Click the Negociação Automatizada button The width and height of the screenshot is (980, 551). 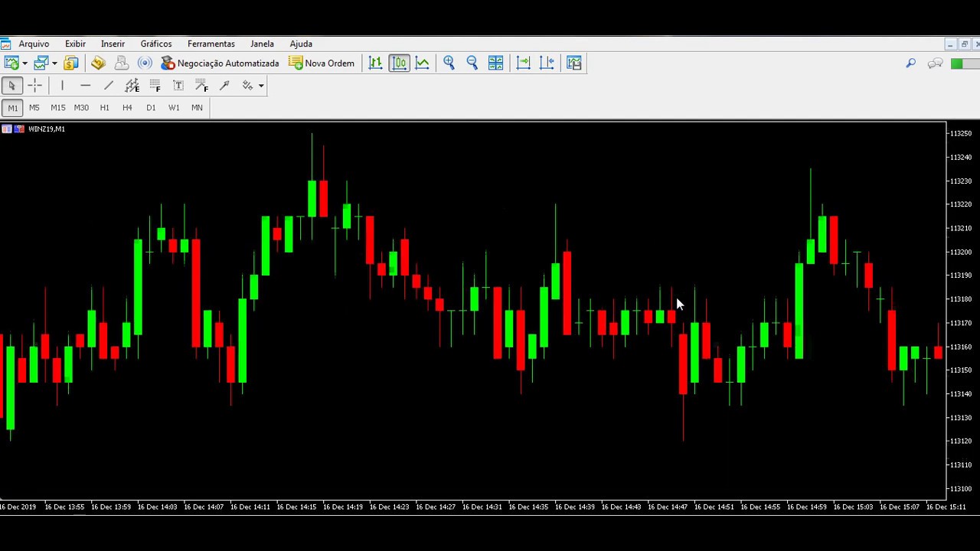point(220,63)
